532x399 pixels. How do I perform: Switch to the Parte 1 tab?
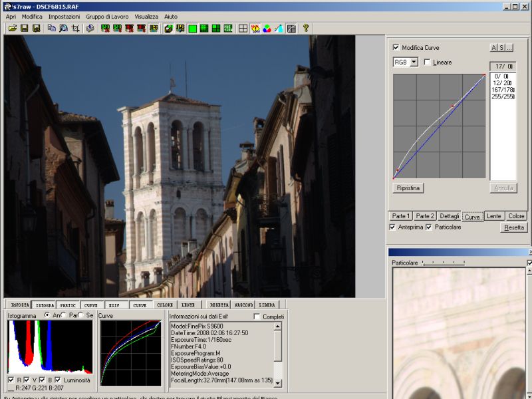pos(401,216)
